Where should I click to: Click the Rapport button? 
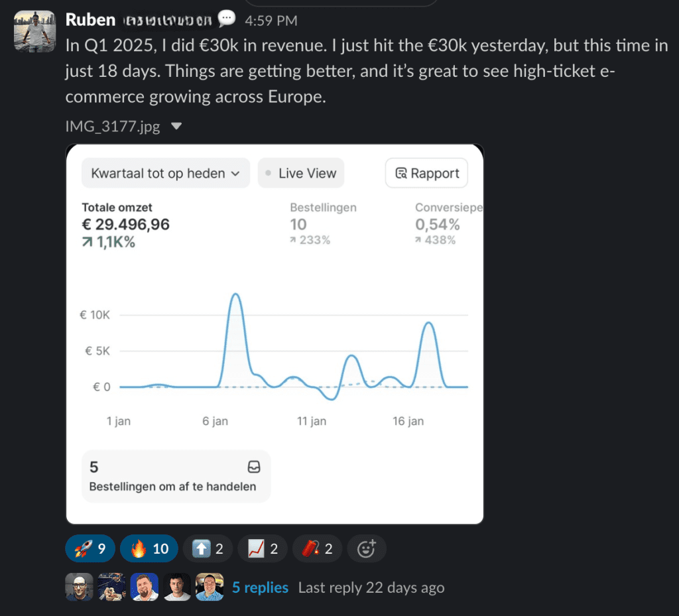[x=427, y=173]
